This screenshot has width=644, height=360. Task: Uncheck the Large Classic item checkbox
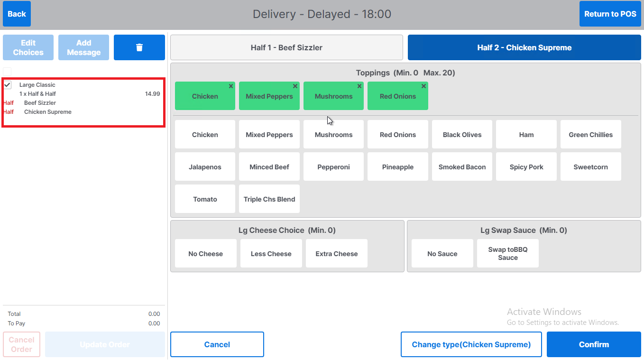pos(8,85)
